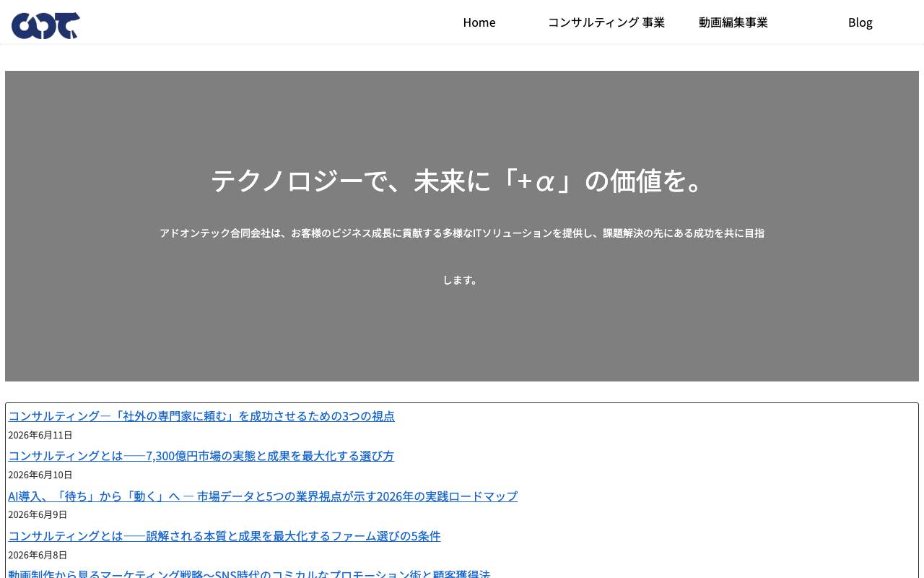This screenshot has width=924, height=578.
Task: Open the AI導入 2026年の実践ロードマップ article
Action: click(x=263, y=496)
